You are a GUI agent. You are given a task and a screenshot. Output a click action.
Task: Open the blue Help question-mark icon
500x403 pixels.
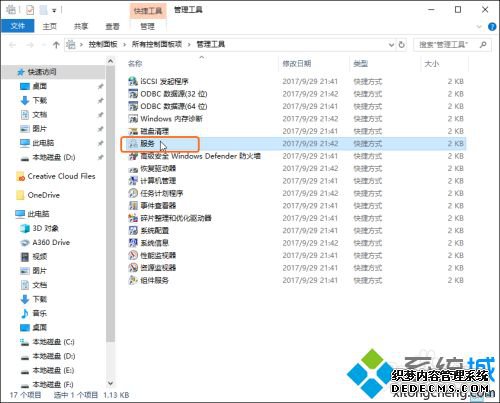click(492, 27)
